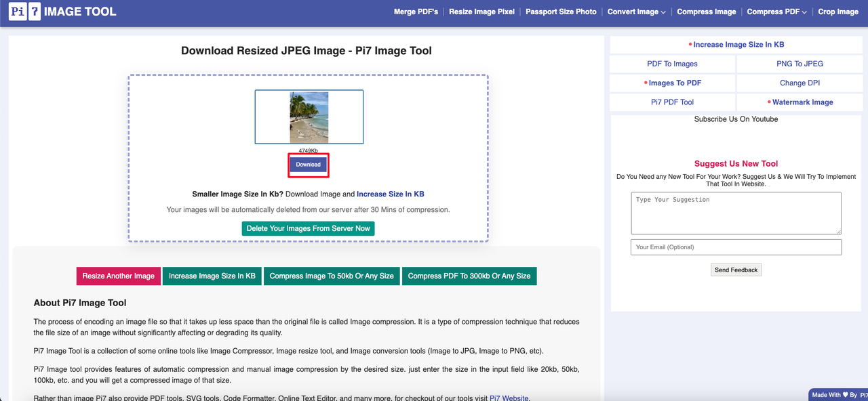The image size is (868, 401).
Task: Expand the Compress PDF dropdown menu
Action: [x=776, y=12]
